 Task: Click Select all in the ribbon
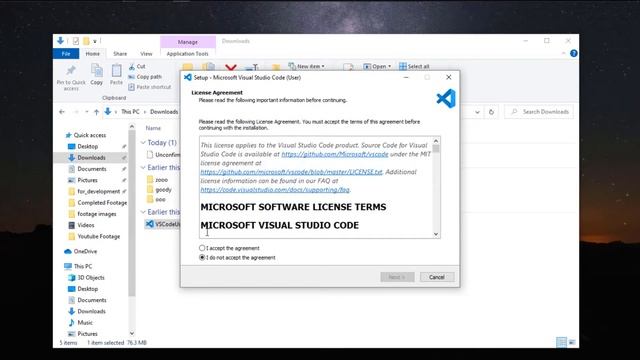point(414,66)
